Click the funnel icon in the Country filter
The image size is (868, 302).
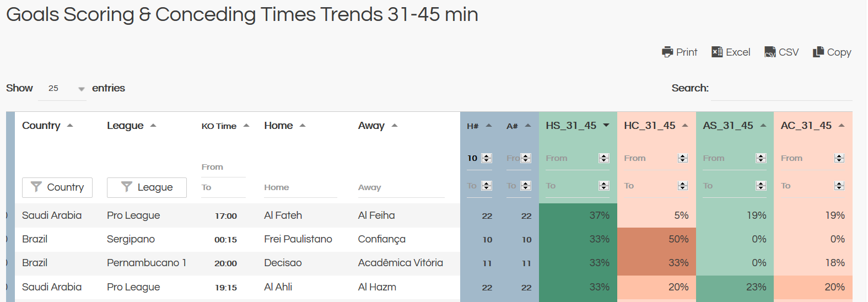36,187
